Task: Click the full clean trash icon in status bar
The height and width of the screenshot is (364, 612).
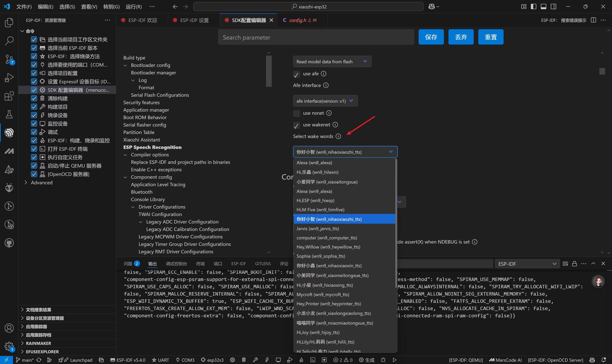Action: pyautogui.click(x=244, y=360)
